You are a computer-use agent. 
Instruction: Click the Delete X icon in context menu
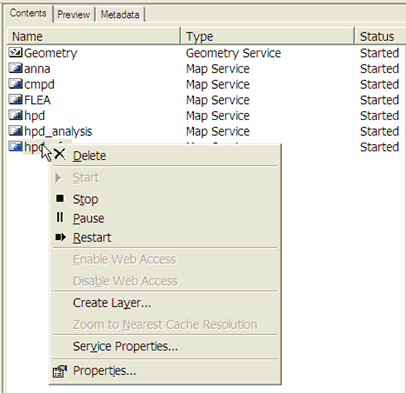(x=59, y=154)
